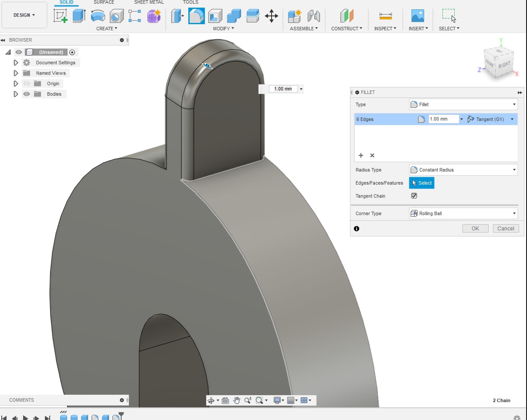
Task: Collapse the Fillet dialog panel
Action: coord(357,92)
